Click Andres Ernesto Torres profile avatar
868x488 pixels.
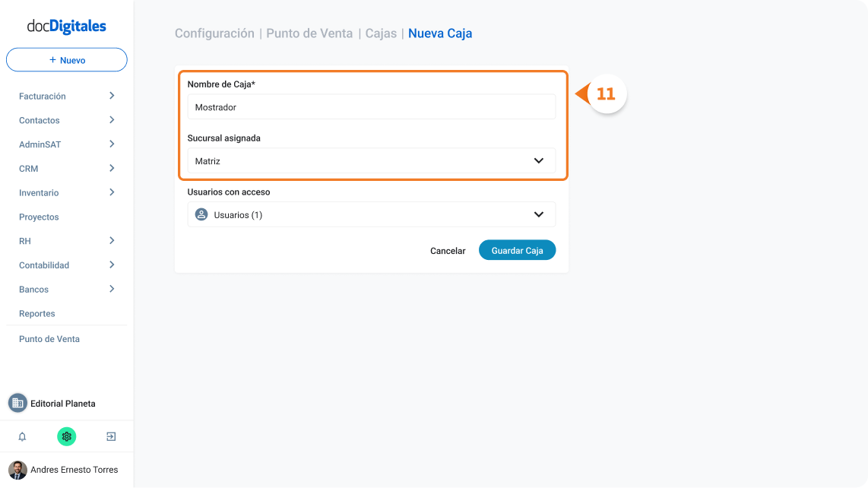tap(17, 470)
